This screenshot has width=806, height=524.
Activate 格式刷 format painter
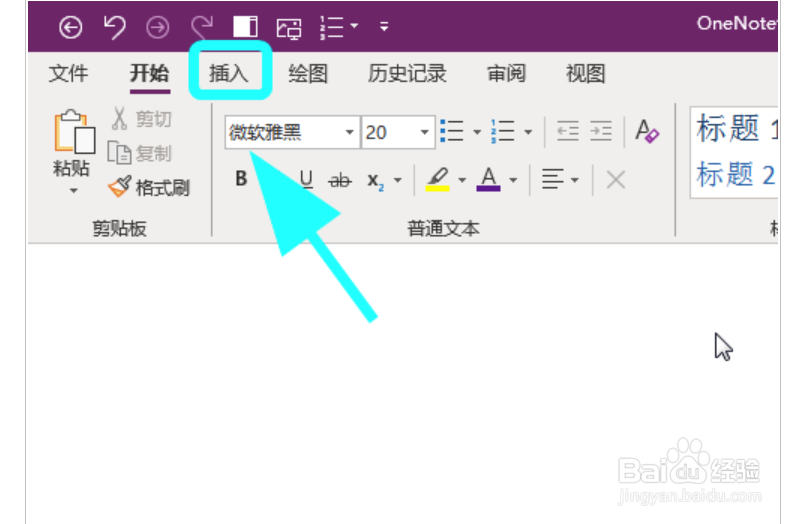[x=150, y=187]
